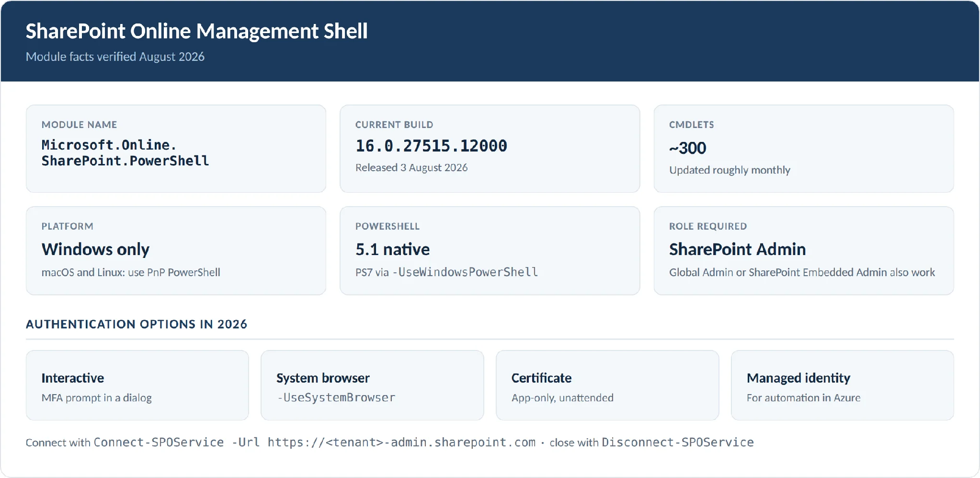Select the 'https://<tenant>-admin.sharepoint.com' URL text
Viewport: 980px width, 478px height.
(x=401, y=442)
